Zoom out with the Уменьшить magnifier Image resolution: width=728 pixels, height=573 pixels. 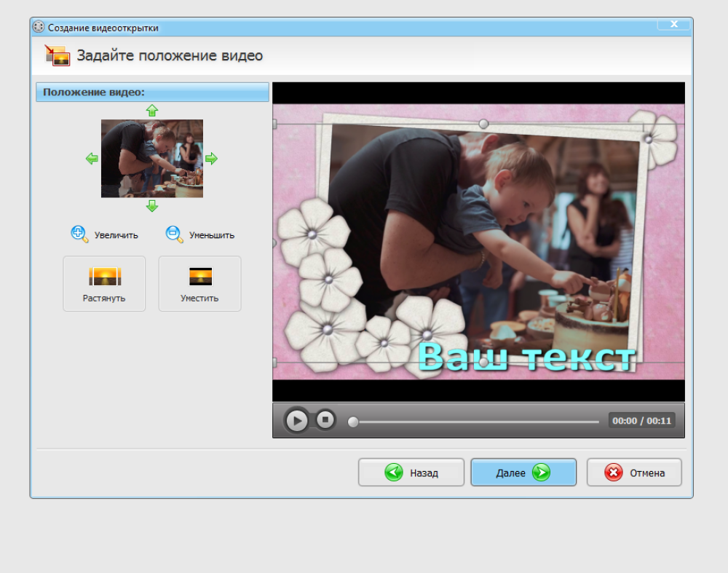click(x=174, y=234)
